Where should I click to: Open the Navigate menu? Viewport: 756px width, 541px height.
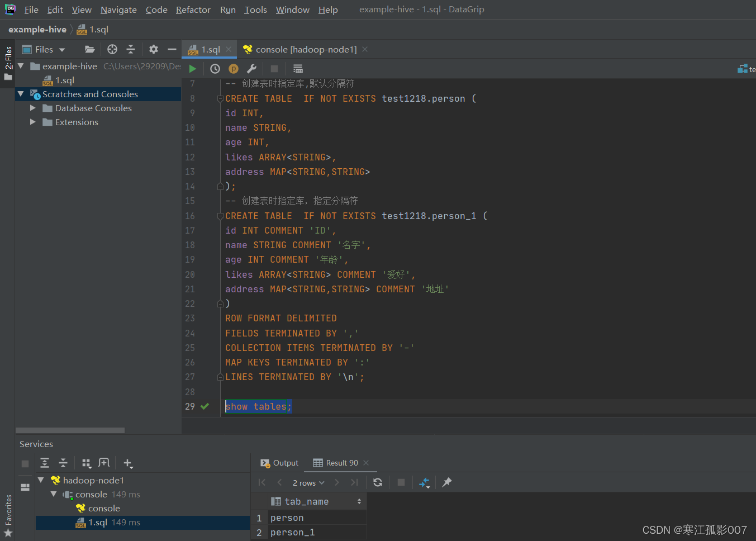118,10
